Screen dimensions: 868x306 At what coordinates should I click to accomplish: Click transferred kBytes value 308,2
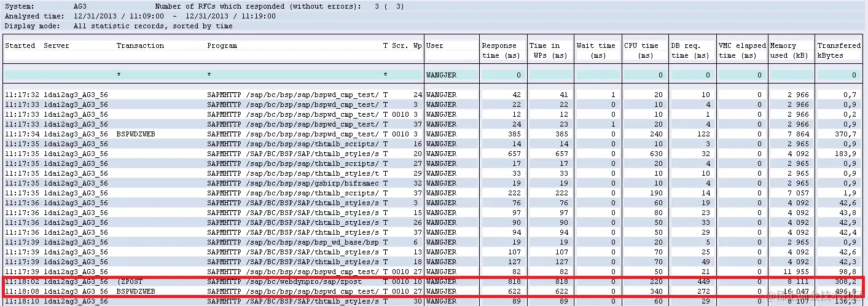coord(845,281)
